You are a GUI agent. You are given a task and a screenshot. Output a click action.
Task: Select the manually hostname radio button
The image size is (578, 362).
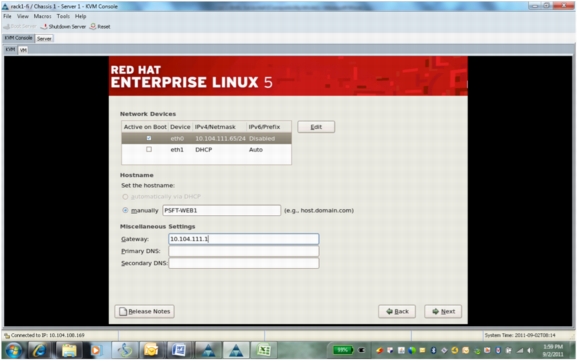(x=125, y=210)
